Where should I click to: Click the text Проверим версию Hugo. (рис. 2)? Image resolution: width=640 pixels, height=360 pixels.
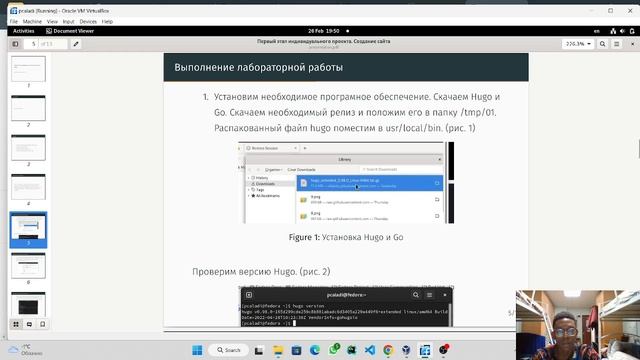pyautogui.click(x=261, y=271)
